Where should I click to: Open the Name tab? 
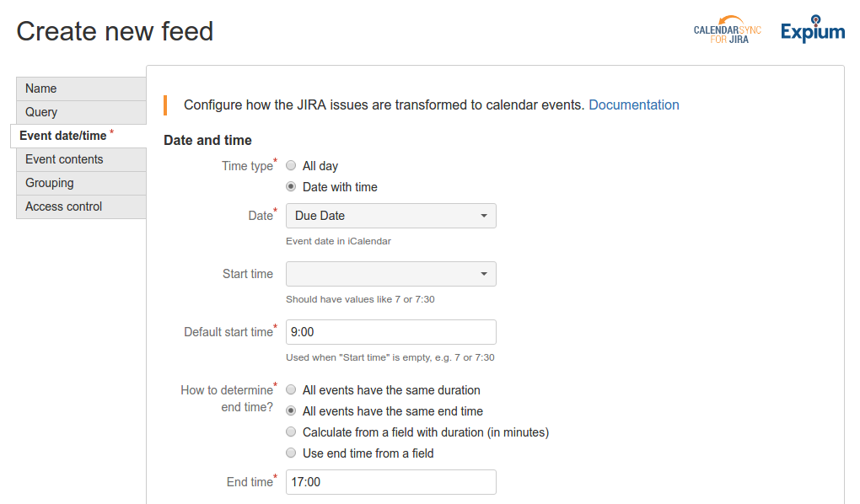(x=81, y=88)
